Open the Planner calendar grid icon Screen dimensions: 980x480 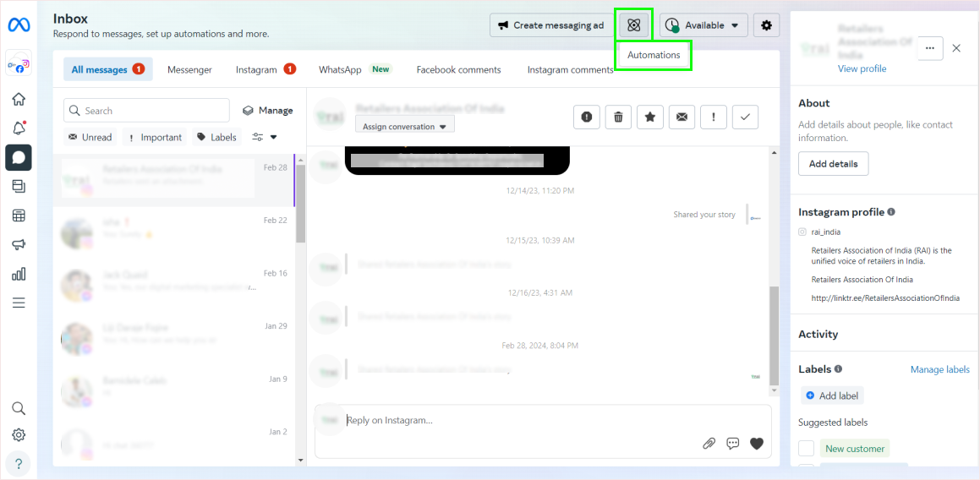tap(19, 215)
